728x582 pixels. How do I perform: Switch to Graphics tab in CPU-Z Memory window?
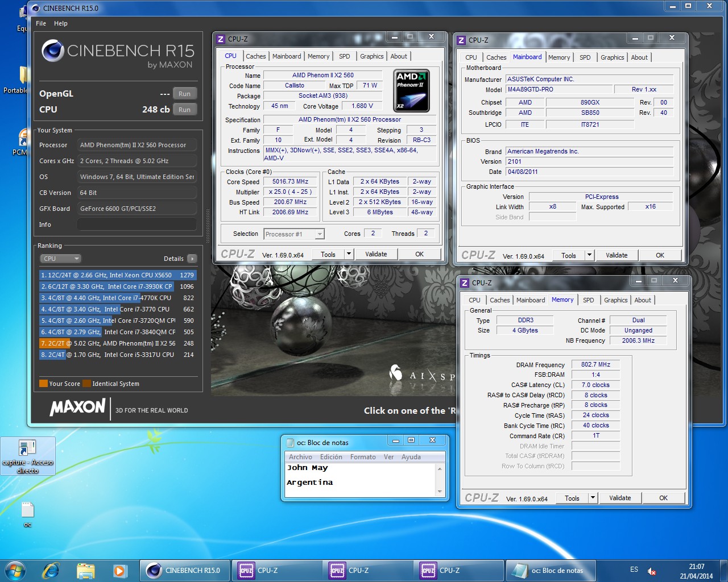(x=616, y=300)
